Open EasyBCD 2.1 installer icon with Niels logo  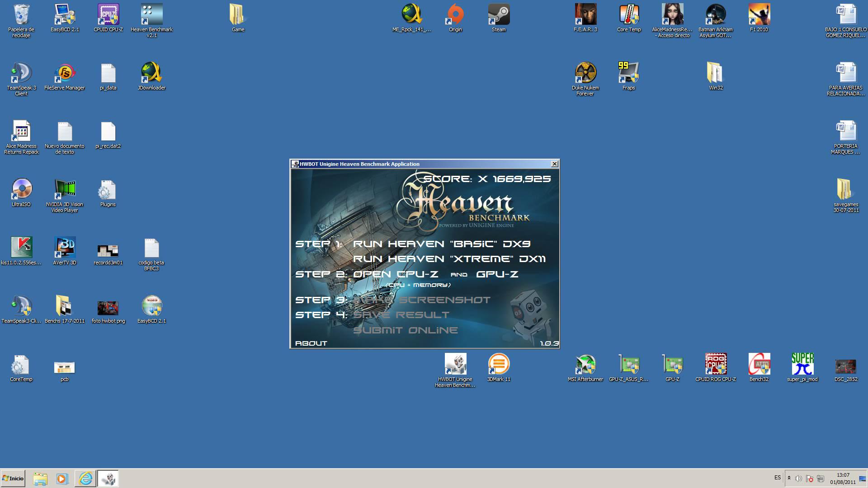pos(151,310)
